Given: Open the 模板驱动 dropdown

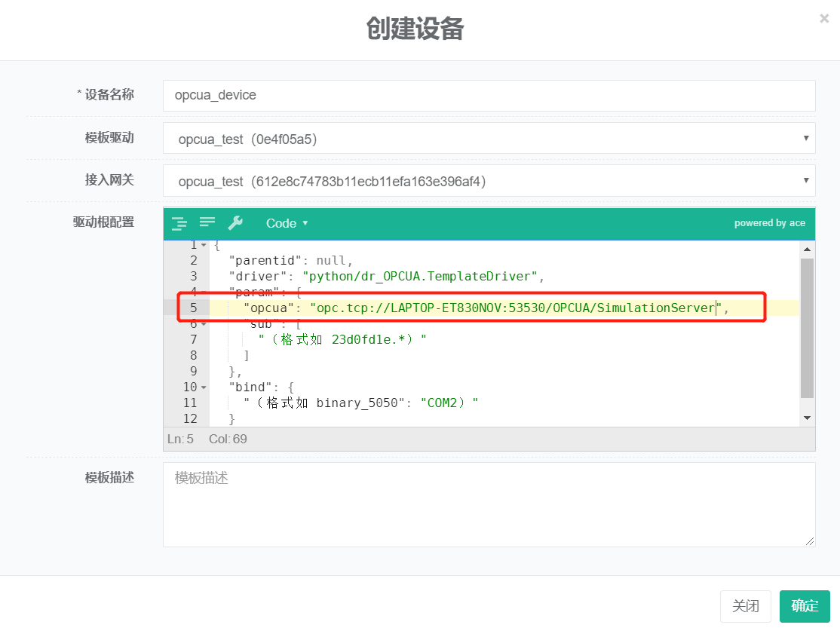Looking at the screenshot, I should coord(489,139).
